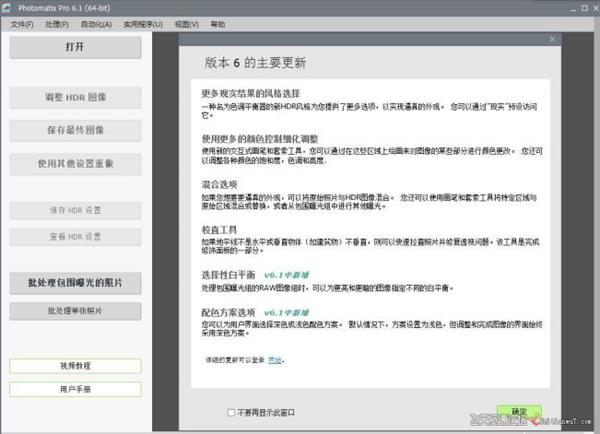Maximize the Photomatix Pro window
The image size is (600, 434).
585,8
